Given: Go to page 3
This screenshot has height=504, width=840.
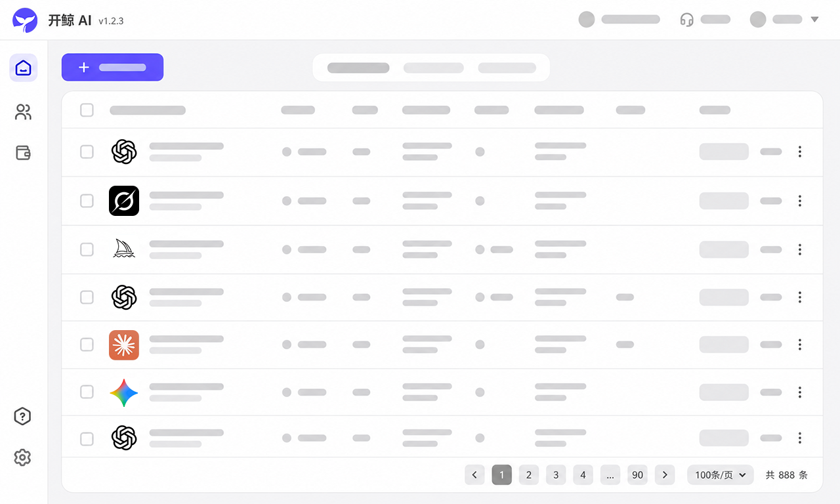Looking at the screenshot, I should tap(556, 474).
